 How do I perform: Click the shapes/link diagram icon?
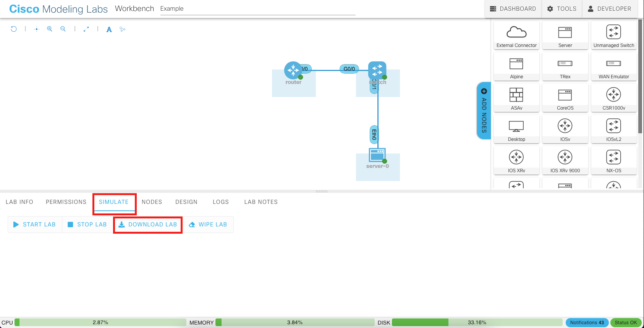(x=123, y=29)
